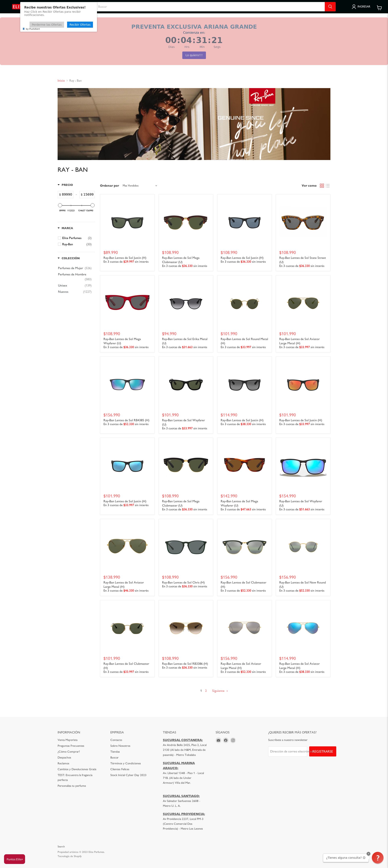Open the Stock Inicial Cyber Day 2023 link
The image size is (388, 868).
coord(128,775)
